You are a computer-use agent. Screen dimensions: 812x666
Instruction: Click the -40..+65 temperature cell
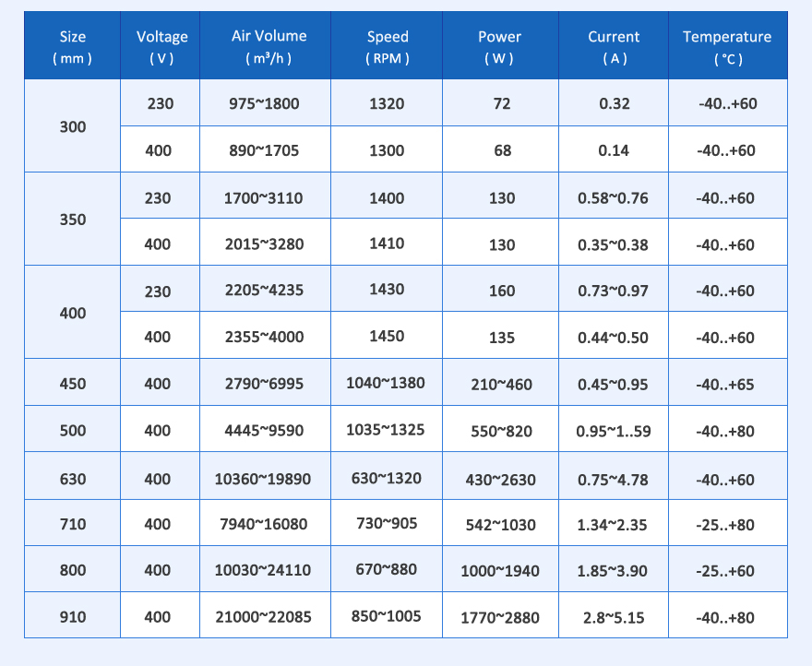point(726,384)
